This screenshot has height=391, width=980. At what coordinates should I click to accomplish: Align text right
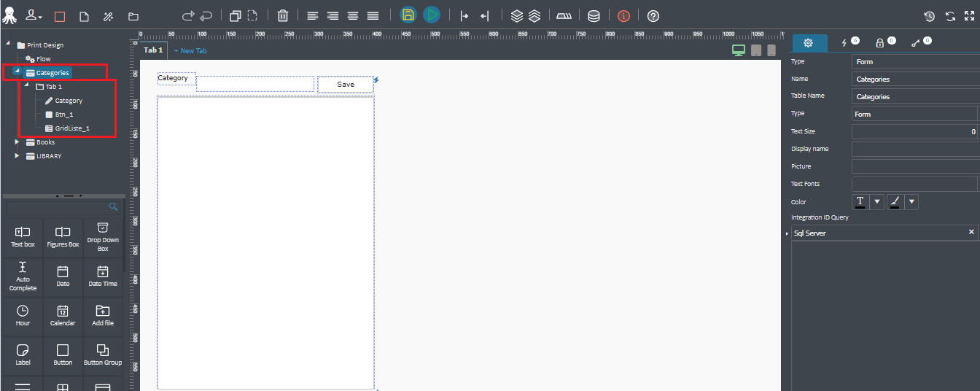[x=332, y=15]
